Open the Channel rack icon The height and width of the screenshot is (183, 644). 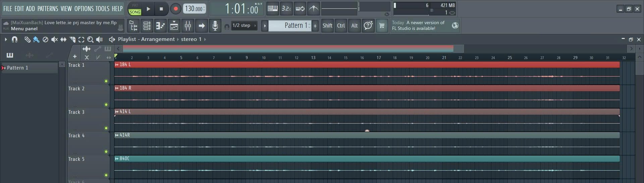click(147, 26)
